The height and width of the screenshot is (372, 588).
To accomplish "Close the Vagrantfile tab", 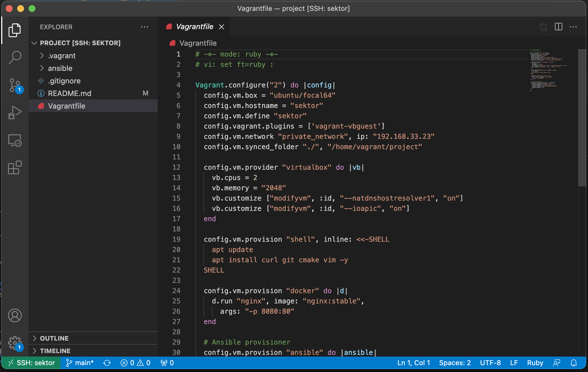I will coord(221,27).
